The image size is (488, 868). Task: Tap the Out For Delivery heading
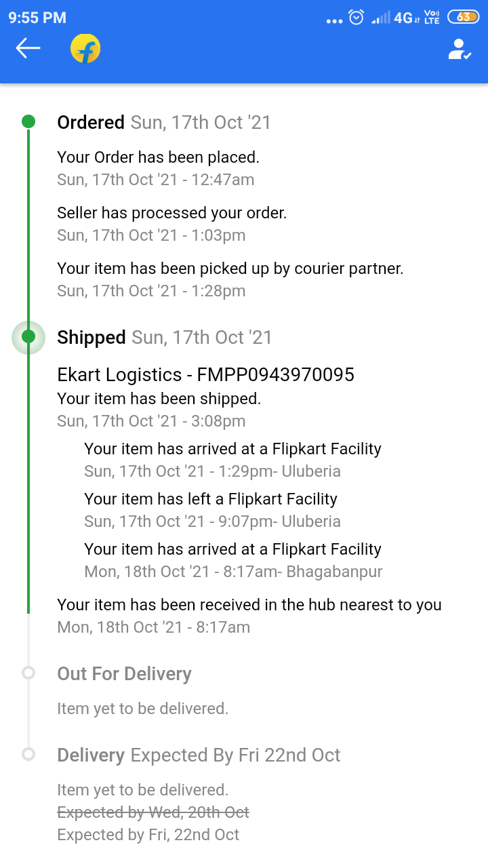[124, 673]
